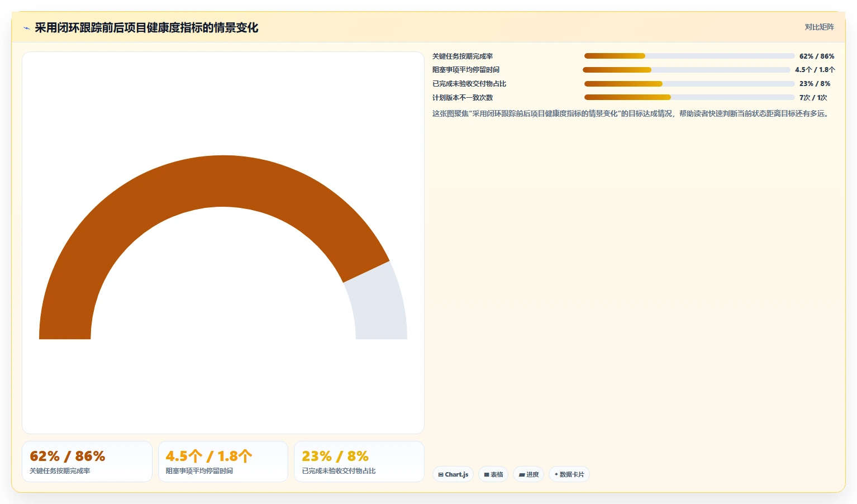Click 阻塞事项平均停留时间 caption in stat card
857x504 pixels.
(x=199, y=471)
